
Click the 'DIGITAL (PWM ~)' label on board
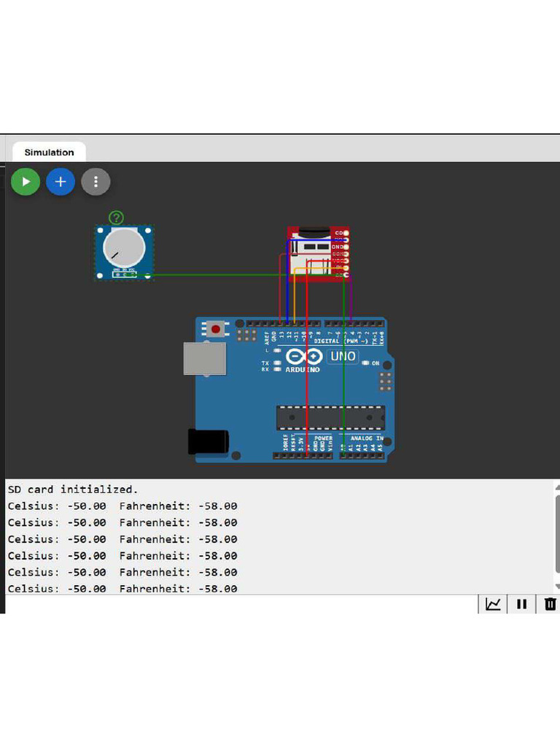(341, 341)
